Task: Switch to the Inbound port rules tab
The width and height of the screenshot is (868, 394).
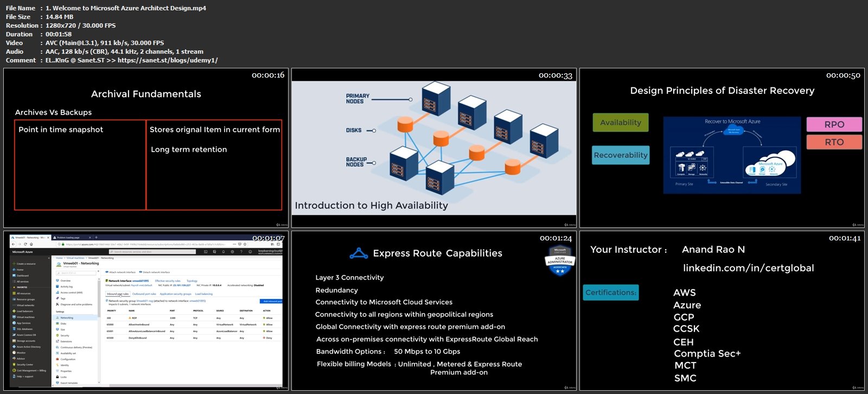Action: 118,294
